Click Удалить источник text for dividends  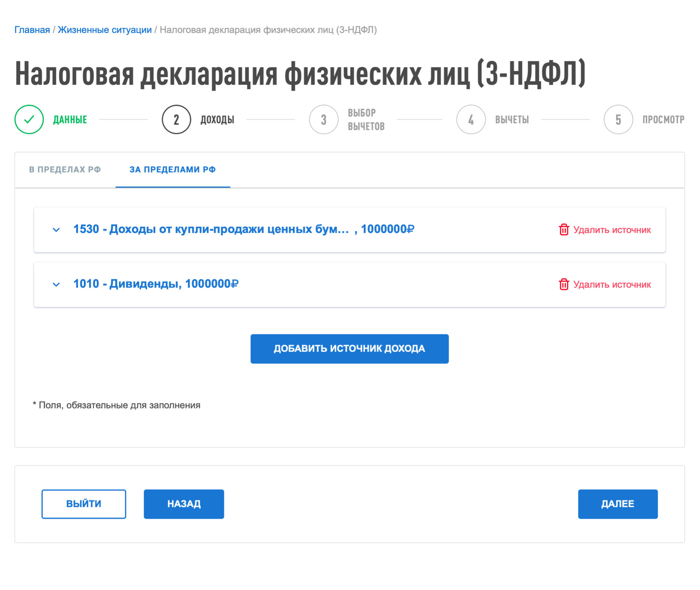[612, 285]
